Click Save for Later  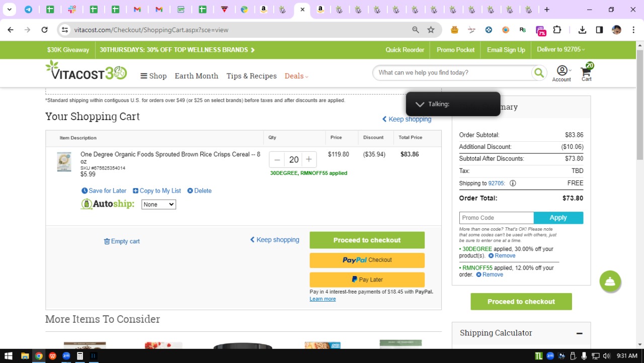point(104,191)
